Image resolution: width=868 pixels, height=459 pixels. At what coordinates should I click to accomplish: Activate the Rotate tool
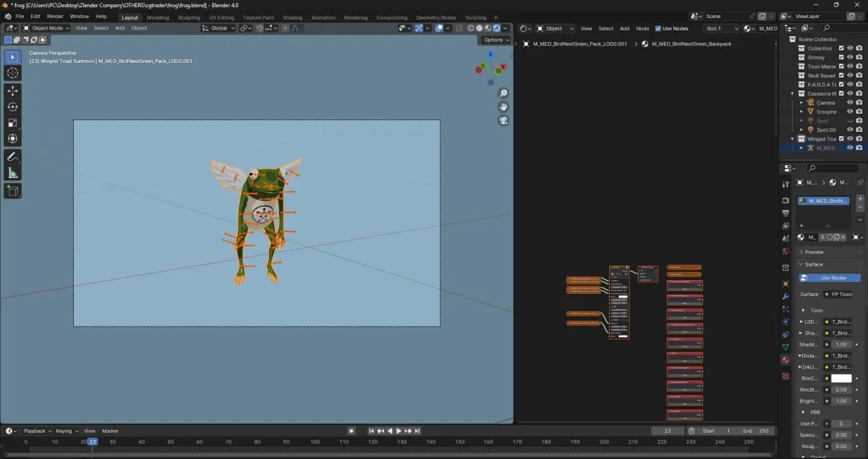pyautogui.click(x=13, y=106)
